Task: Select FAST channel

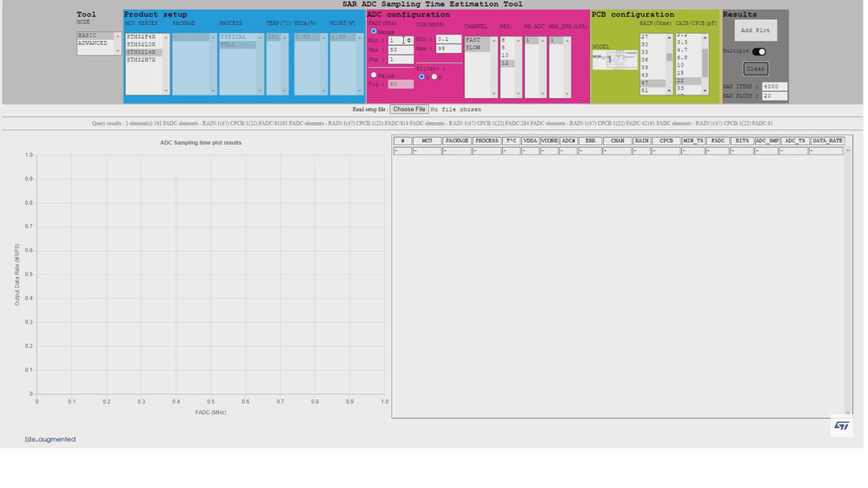Action: [477, 40]
